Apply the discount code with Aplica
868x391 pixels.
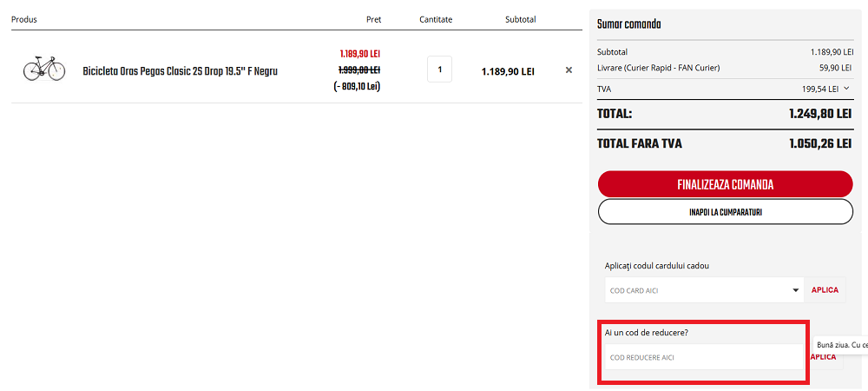pos(825,357)
